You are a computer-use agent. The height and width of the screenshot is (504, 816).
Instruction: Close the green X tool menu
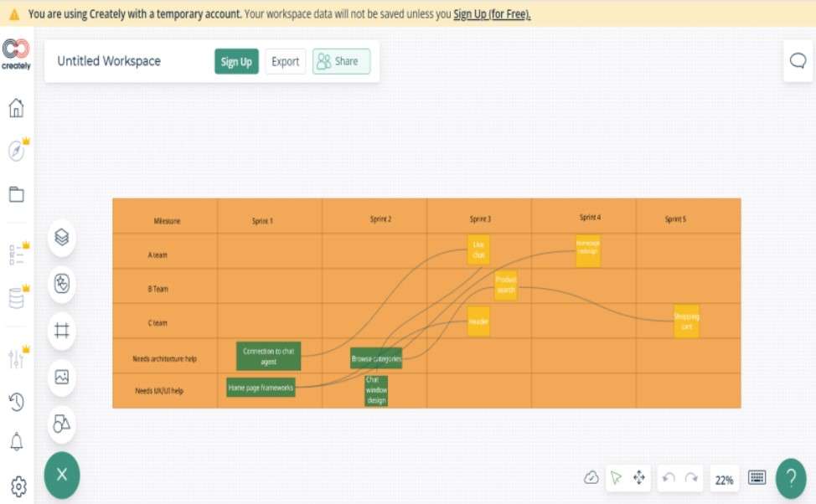pyautogui.click(x=61, y=475)
